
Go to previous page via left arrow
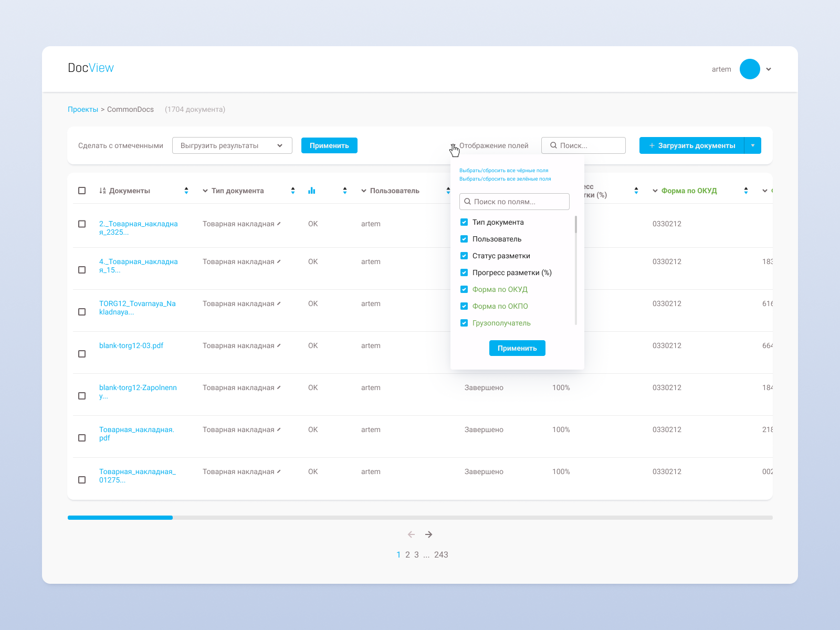tap(411, 534)
